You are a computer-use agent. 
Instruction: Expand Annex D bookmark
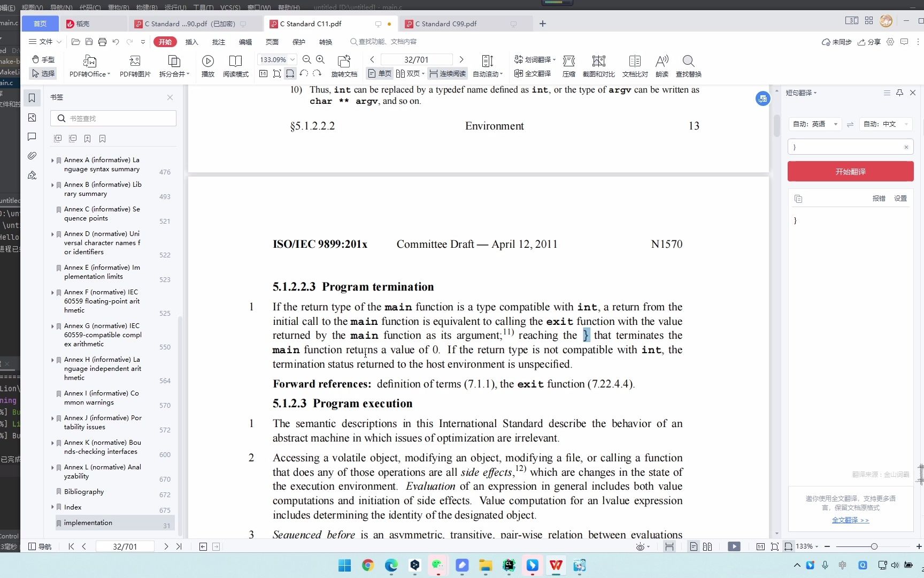52,234
